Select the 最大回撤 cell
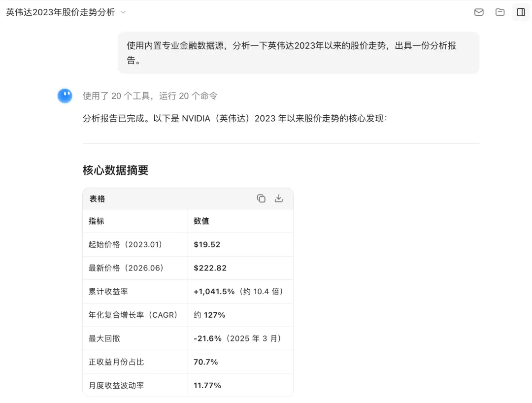 click(x=135, y=338)
